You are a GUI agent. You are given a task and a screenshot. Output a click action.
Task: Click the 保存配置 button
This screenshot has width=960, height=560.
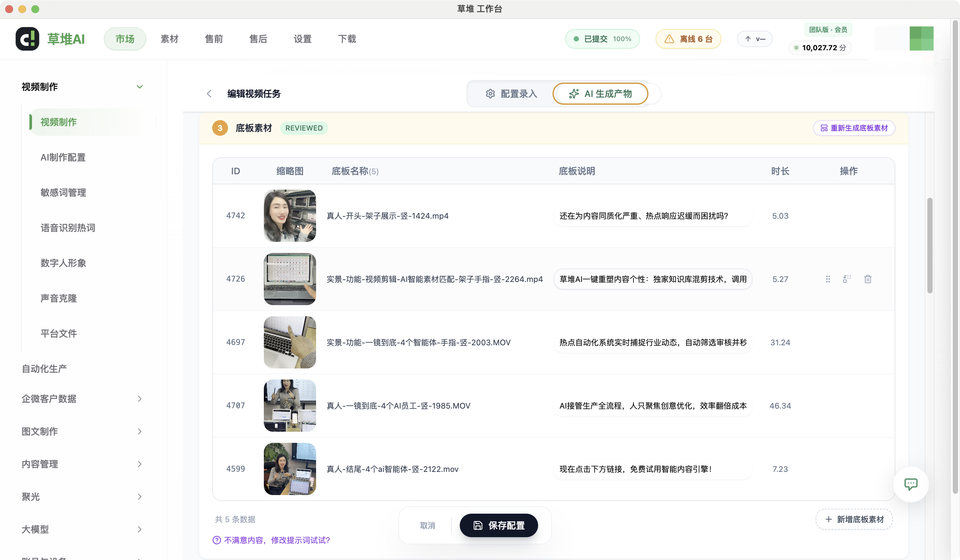click(499, 525)
